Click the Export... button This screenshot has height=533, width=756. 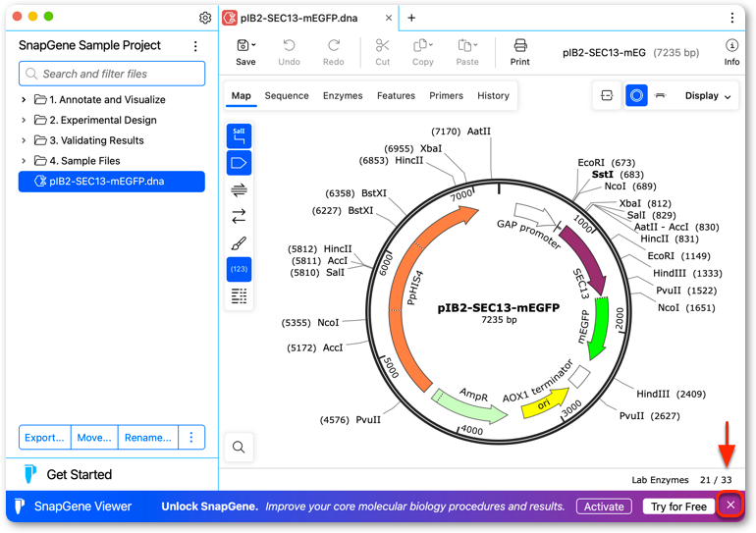coord(45,438)
